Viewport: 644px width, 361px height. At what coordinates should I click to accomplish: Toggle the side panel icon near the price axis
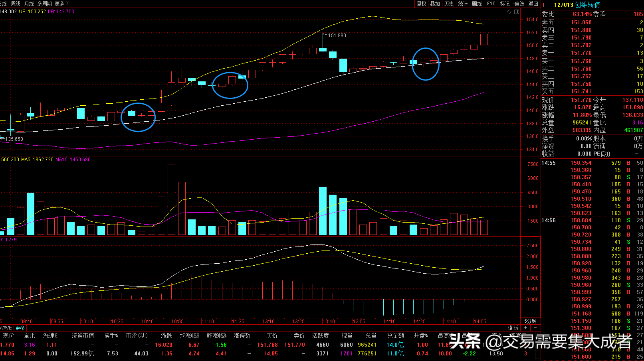517,12
